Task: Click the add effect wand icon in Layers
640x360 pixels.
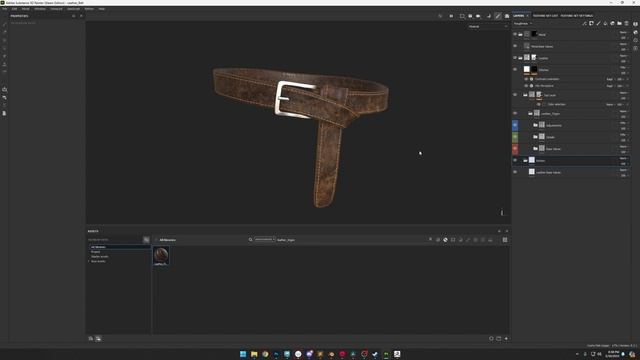Action: click(x=584, y=24)
